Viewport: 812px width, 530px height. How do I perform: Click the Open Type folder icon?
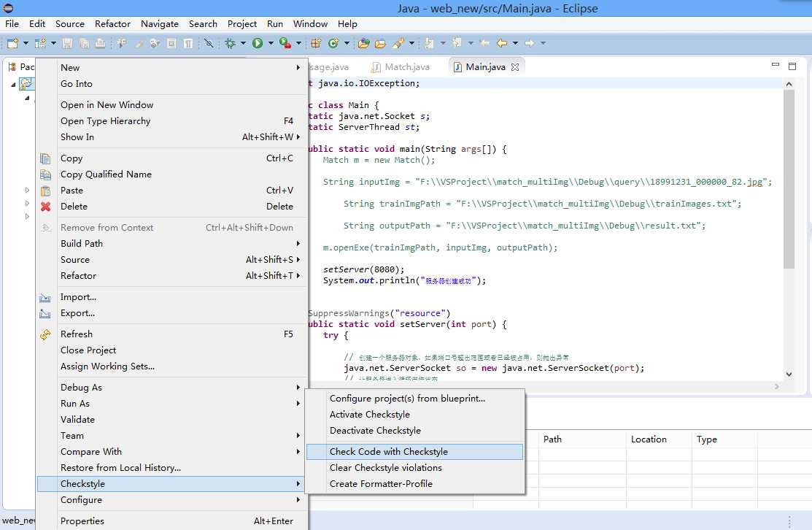[x=363, y=44]
